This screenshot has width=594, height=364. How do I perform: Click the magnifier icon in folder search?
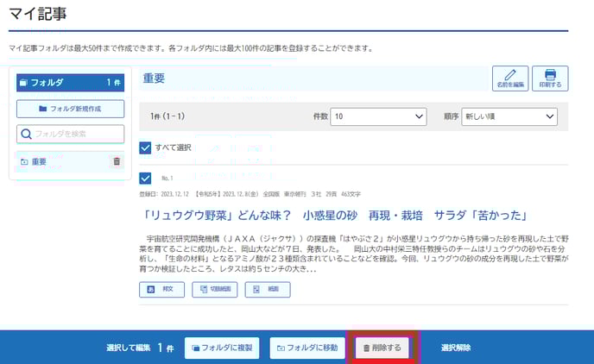pyautogui.click(x=27, y=134)
